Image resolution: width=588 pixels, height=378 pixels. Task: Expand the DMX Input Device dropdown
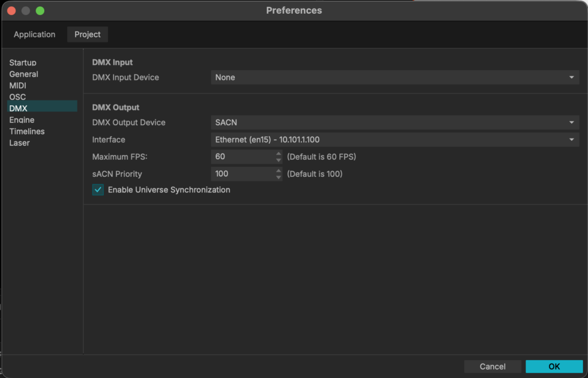click(395, 78)
